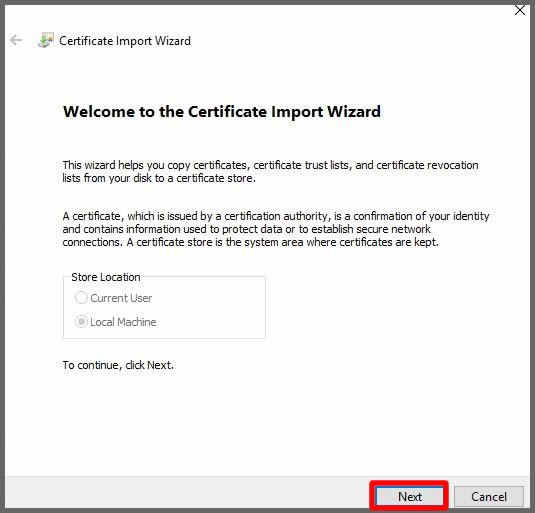Image resolution: width=535 pixels, height=513 pixels.
Task: Click the "Local Machine" option label text
Action: point(123,322)
